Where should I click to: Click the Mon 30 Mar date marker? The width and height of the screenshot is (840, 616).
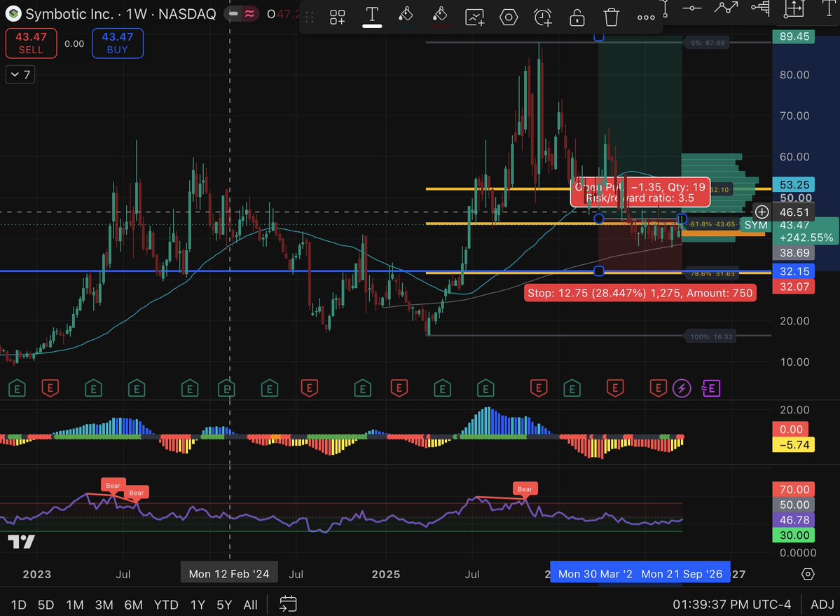click(x=595, y=574)
